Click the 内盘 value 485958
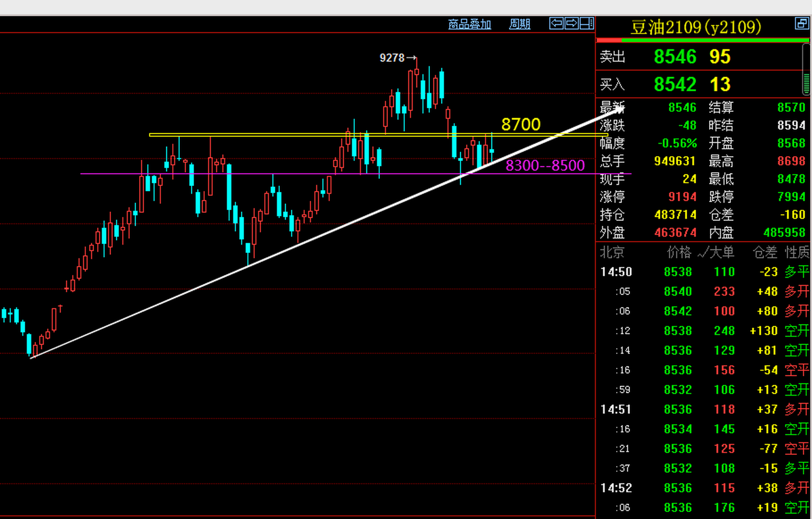 (784, 232)
